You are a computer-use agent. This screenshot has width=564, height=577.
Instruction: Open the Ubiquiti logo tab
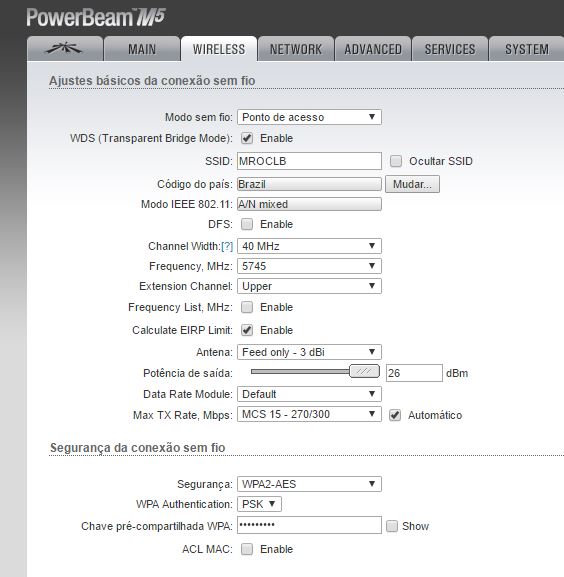pos(65,49)
